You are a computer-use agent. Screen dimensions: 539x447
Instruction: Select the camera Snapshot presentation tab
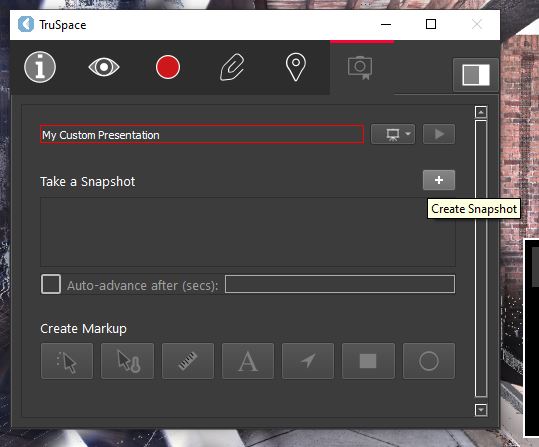pos(360,68)
